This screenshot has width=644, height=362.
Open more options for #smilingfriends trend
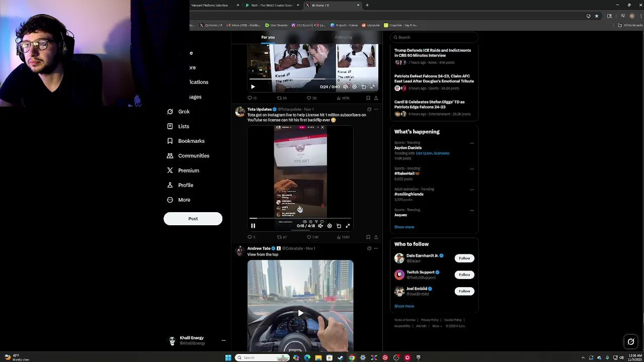tap(472, 190)
